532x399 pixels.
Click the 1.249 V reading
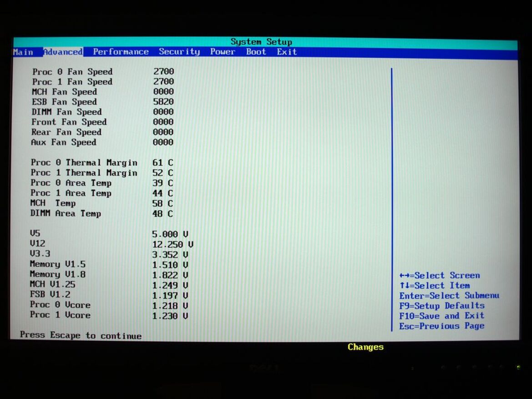170,285
